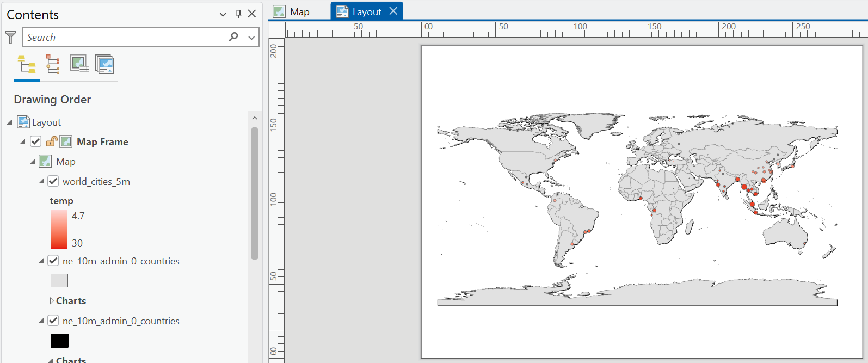Click the 30 legend value
Viewport: 868px width, 363px height.
pos(77,243)
